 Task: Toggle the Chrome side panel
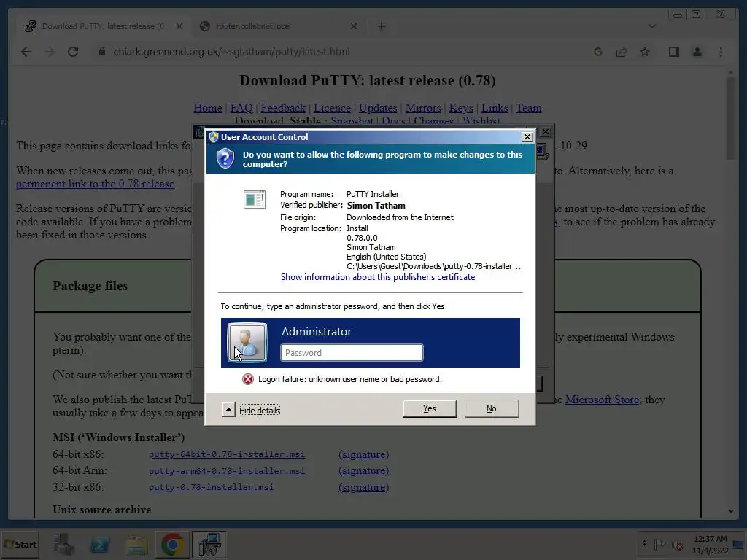click(x=673, y=52)
